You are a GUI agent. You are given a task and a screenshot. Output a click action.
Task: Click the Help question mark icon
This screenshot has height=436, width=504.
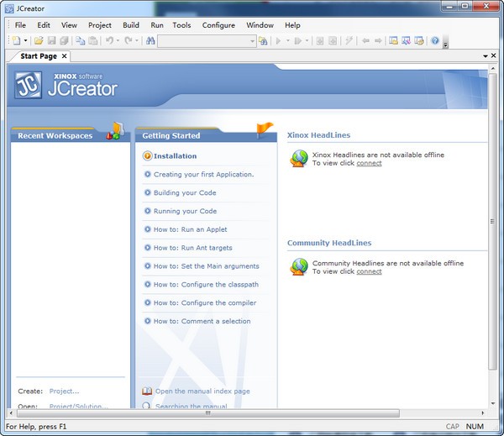pos(434,40)
